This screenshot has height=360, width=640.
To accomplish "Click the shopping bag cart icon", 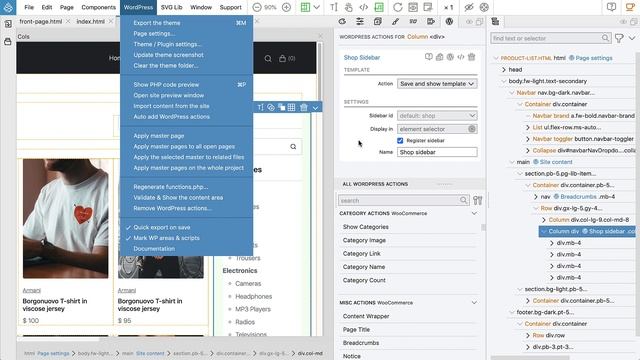I will tap(282, 58).
